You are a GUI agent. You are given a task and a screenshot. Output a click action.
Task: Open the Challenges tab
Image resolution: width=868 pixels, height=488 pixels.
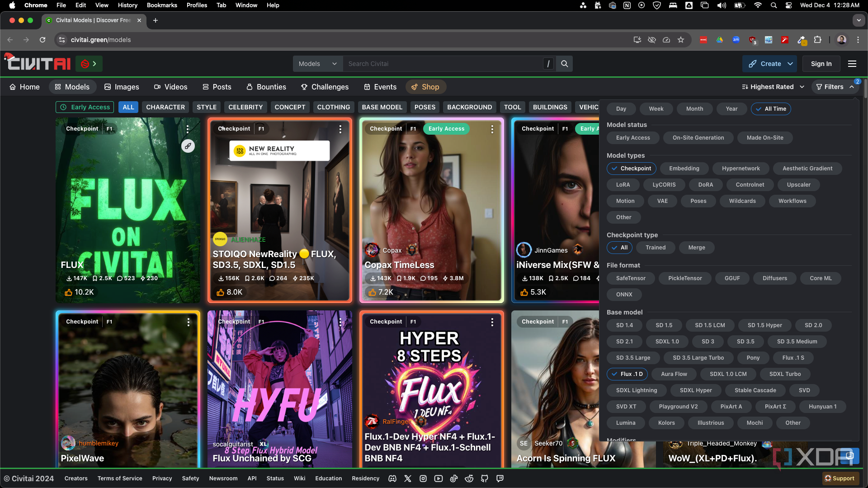click(325, 87)
